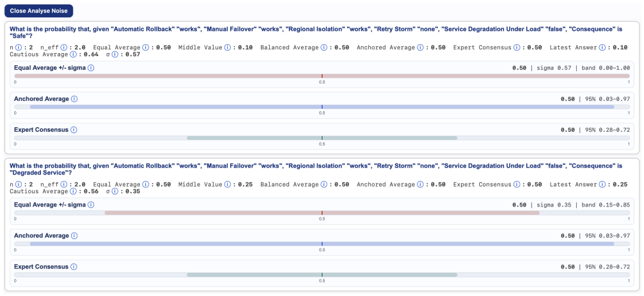Show Balanced Average info in the Safe card

(x=324, y=47)
